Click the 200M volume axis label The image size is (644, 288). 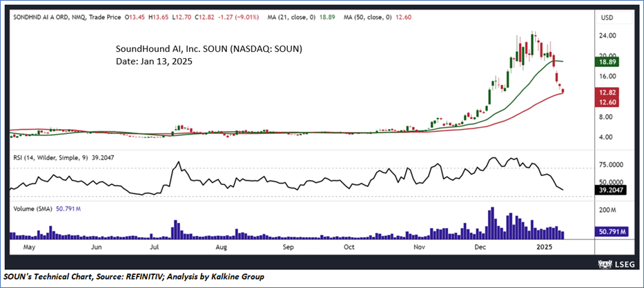(x=608, y=211)
